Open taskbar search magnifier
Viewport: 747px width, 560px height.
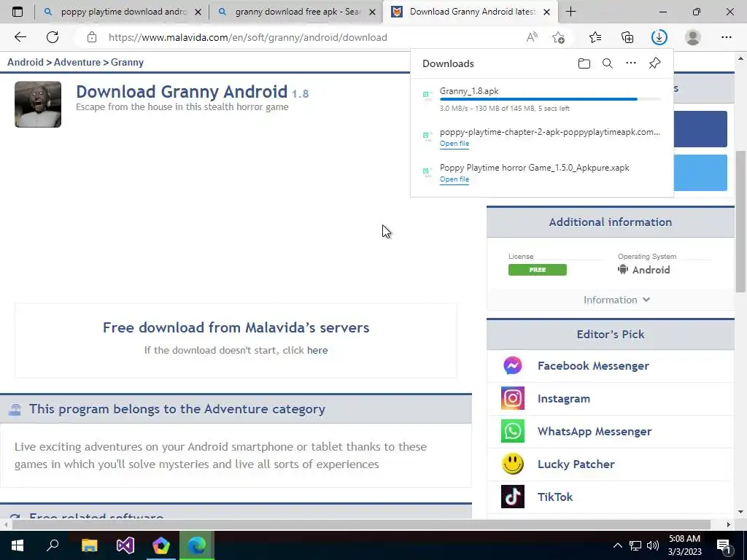pyautogui.click(x=53, y=545)
